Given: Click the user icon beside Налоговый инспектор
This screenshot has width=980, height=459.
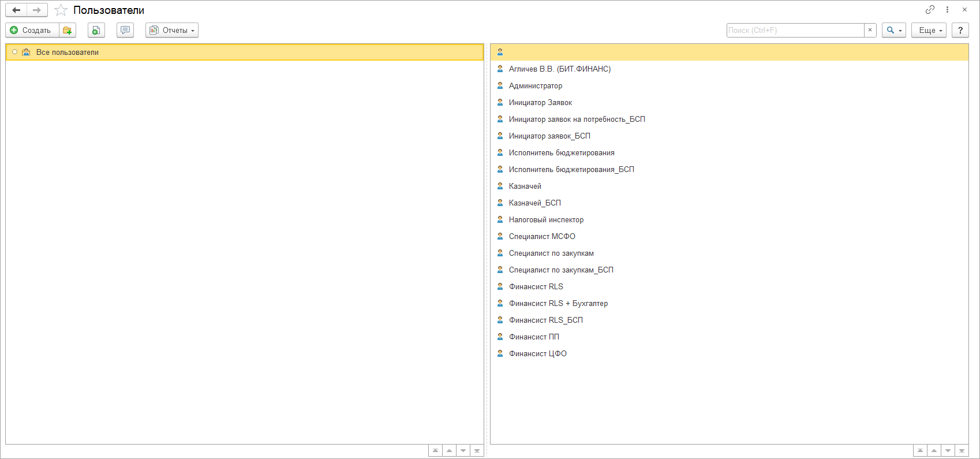Looking at the screenshot, I should click(500, 219).
